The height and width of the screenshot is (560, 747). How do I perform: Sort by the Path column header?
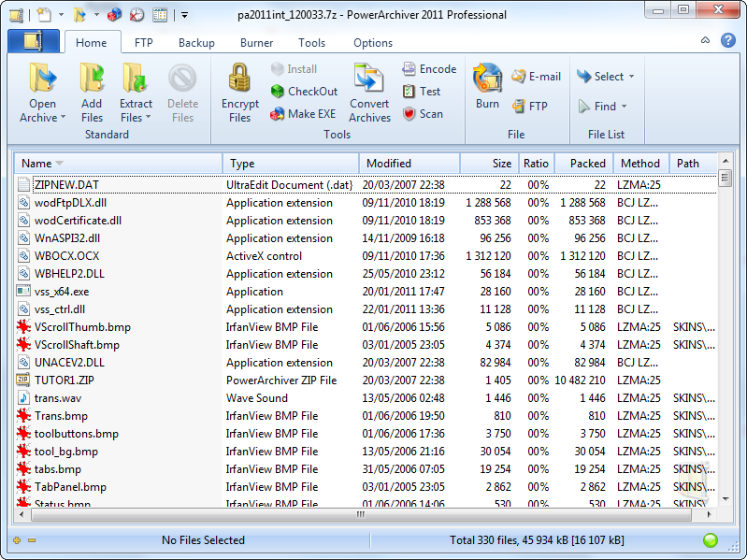point(693,164)
